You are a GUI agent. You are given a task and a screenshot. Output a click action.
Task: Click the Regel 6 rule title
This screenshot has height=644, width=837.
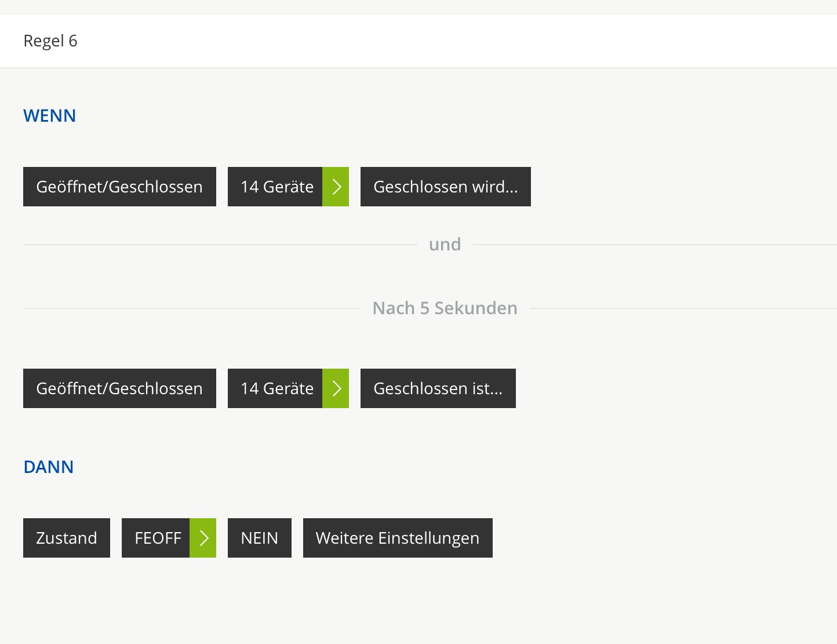(50, 41)
